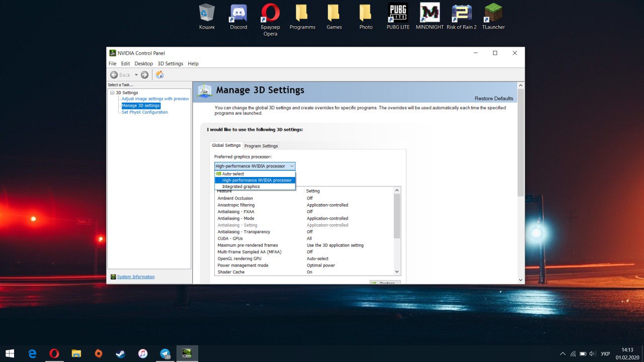This screenshot has height=362, width=644.
Task: Open Adjust image settings with preview
Action: [x=155, y=99]
